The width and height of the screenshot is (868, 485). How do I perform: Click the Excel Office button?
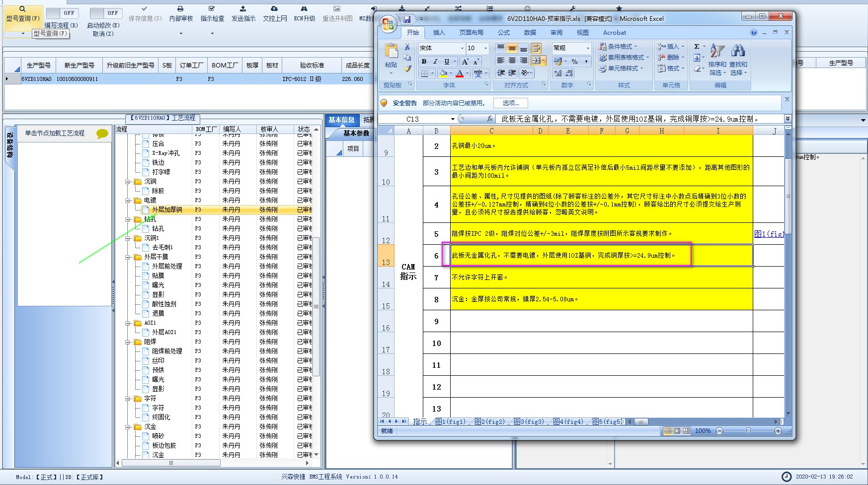[x=388, y=23]
